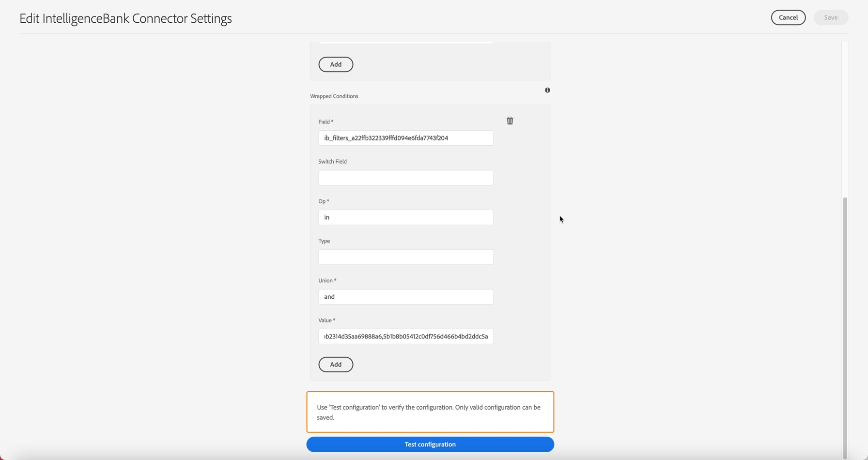Click the Edit IntelligenceBank Connector Settings heading
Screen dimensions: 868x460
pyautogui.click(x=125, y=18)
